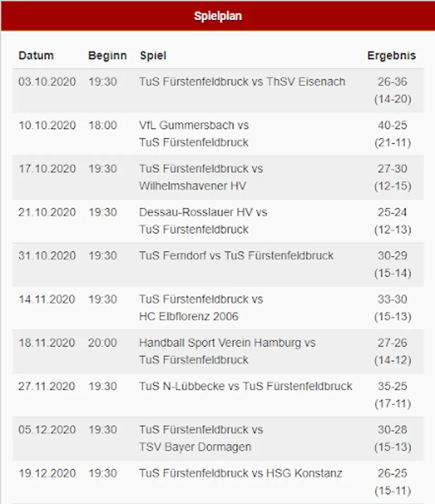Image resolution: width=435 pixels, height=504 pixels.
Task: Click the 35-25 result score
Action: [392, 386]
